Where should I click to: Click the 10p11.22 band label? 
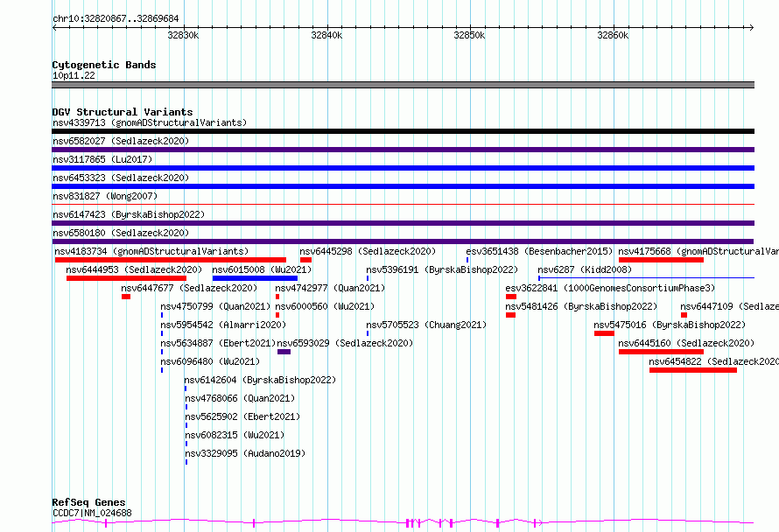coord(74,75)
